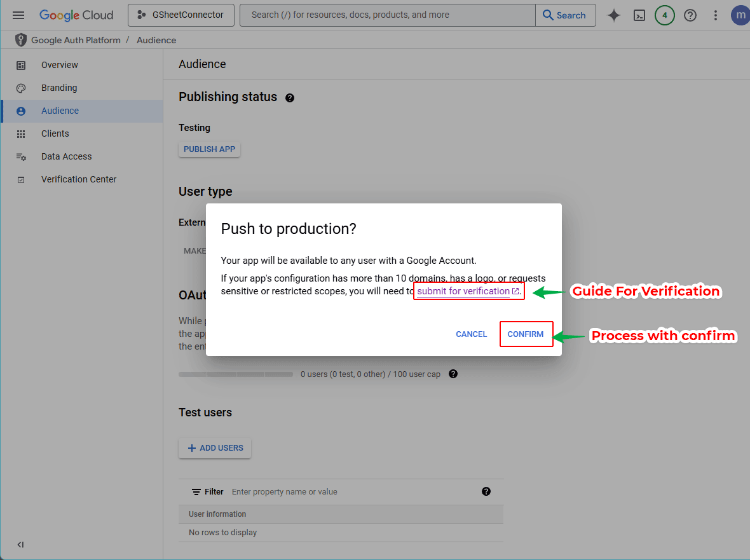Open the help question mark icon

coord(690,15)
